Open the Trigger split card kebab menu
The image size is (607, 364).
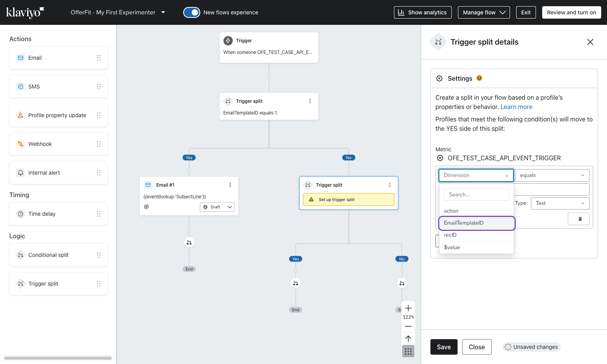310,101
